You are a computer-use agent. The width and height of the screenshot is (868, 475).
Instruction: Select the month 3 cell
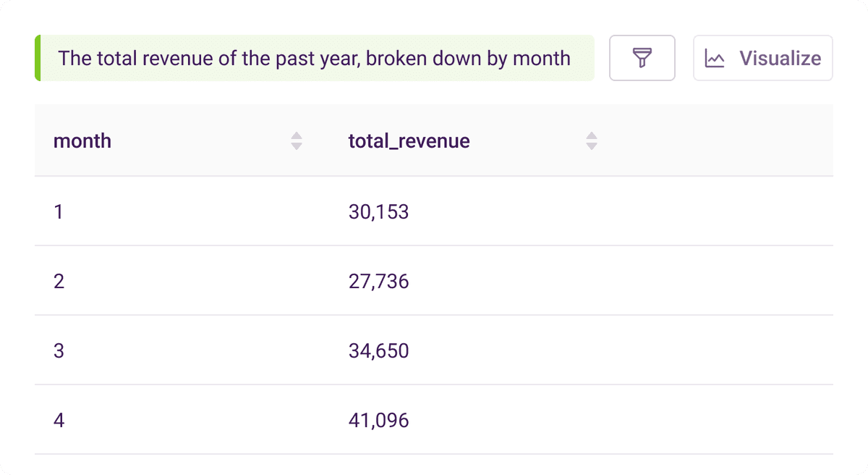(59, 351)
